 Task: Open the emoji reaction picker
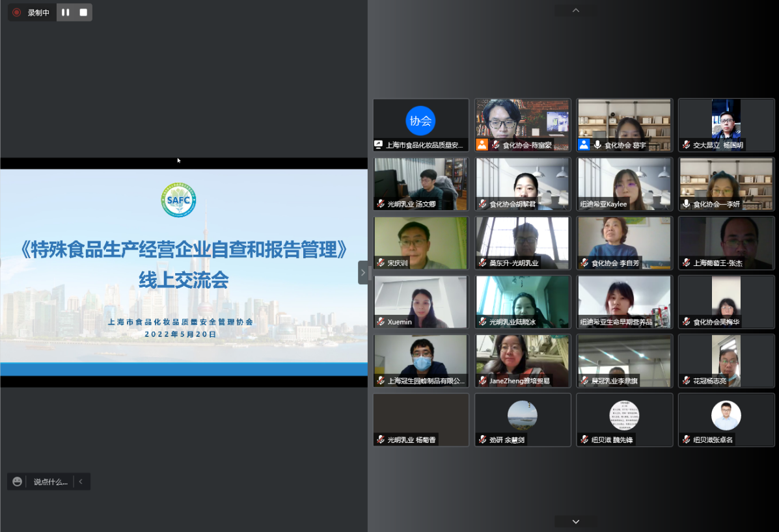tap(18, 482)
